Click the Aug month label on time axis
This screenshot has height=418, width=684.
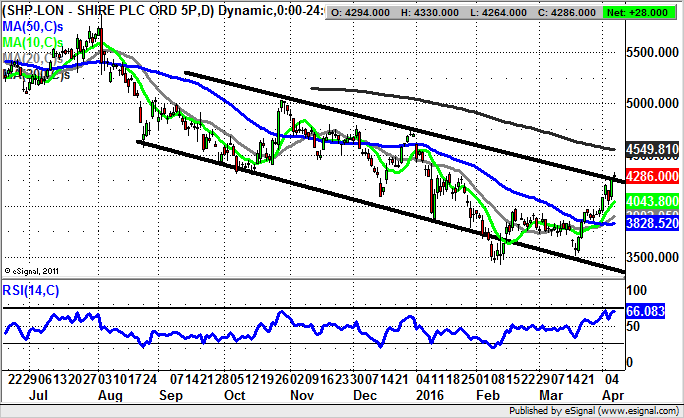coord(108,394)
